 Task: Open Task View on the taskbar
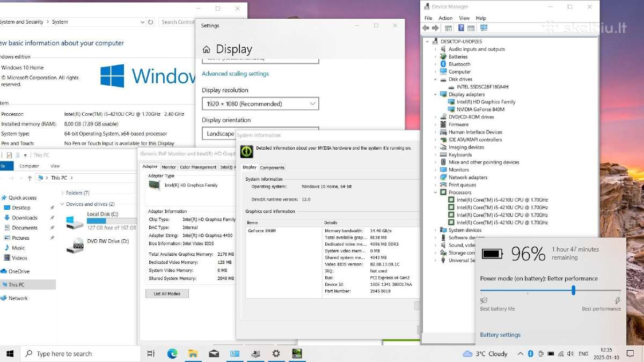(x=151, y=353)
